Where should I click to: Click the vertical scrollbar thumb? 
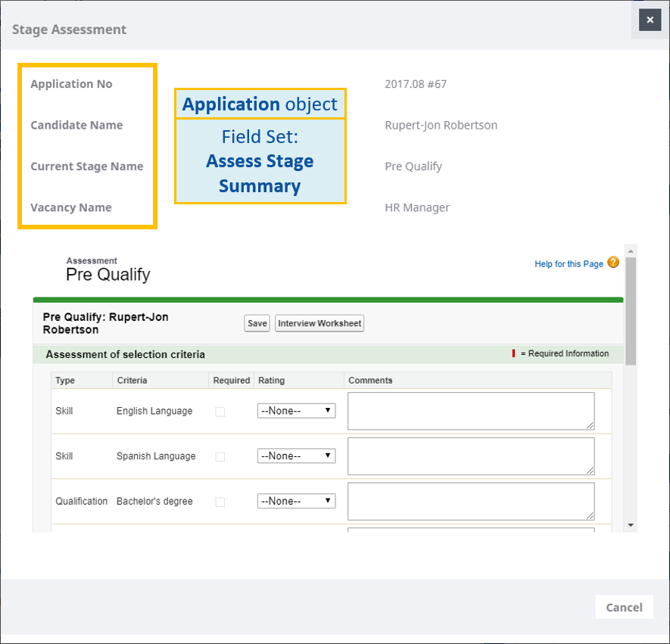(x=631, y=310)
